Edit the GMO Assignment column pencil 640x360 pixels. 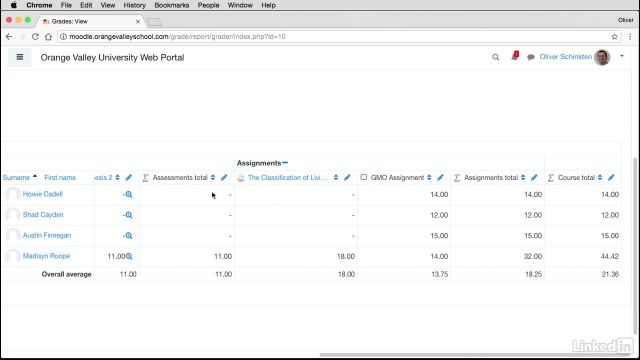point(440,178)
